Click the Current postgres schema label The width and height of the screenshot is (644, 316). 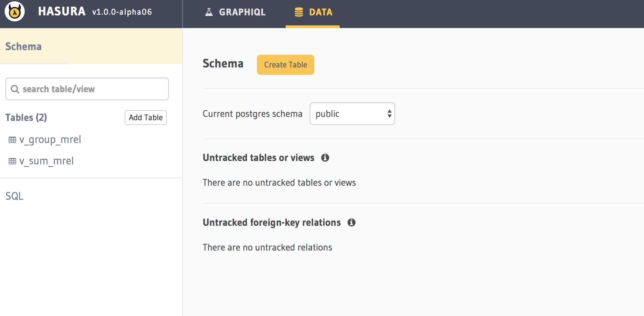(x=253, y=114)
